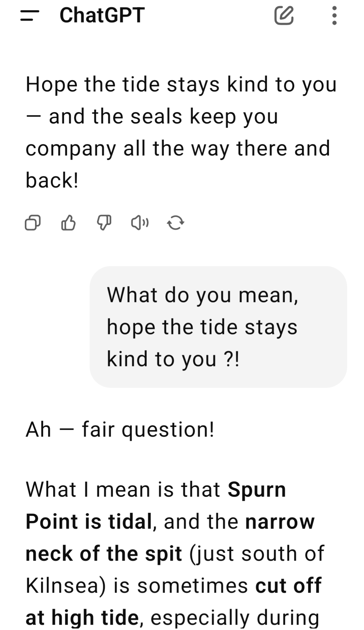The image size is (364, 630).
Task: Regenerate the assistant response
Action: point(175,223)
